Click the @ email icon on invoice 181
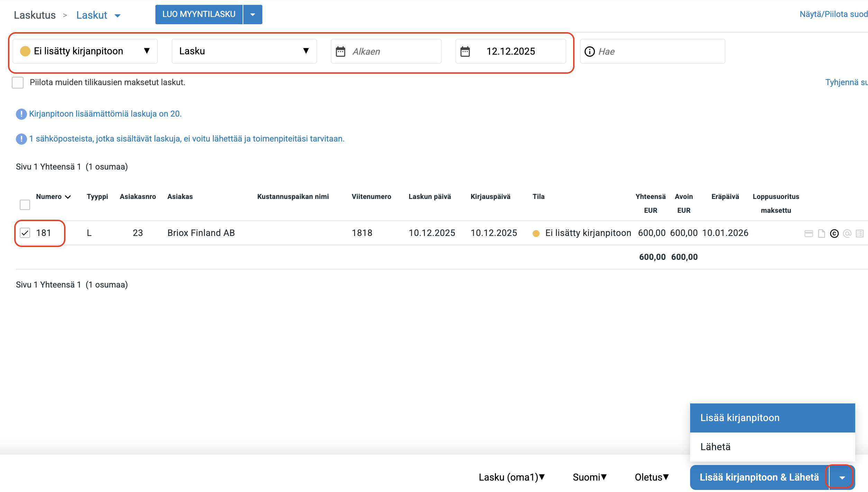 [x=847, y=234]
